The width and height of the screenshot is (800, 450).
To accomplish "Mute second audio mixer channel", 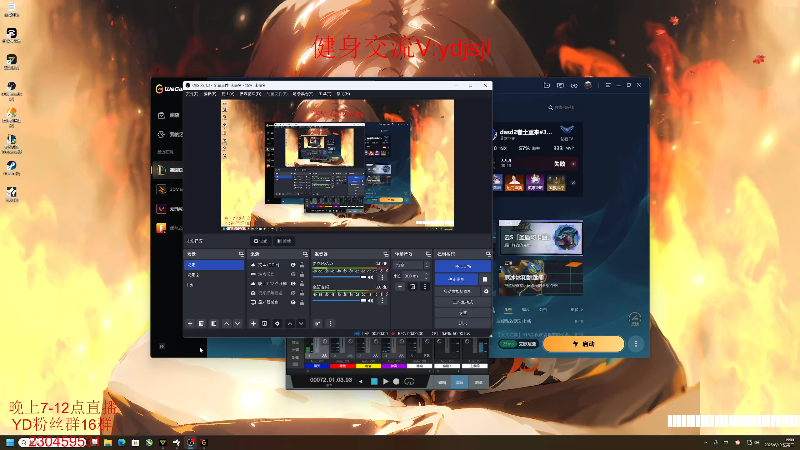I will [371, 301].
